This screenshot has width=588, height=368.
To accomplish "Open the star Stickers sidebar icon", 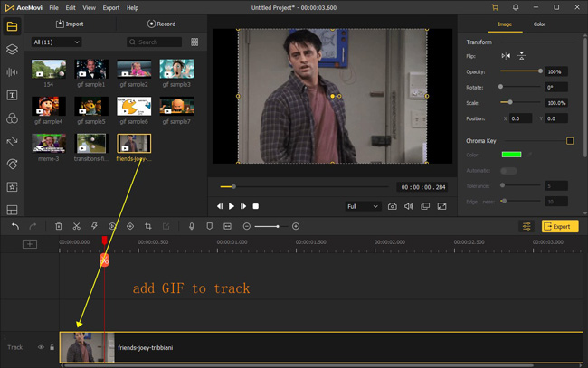I will pos(12,187).
